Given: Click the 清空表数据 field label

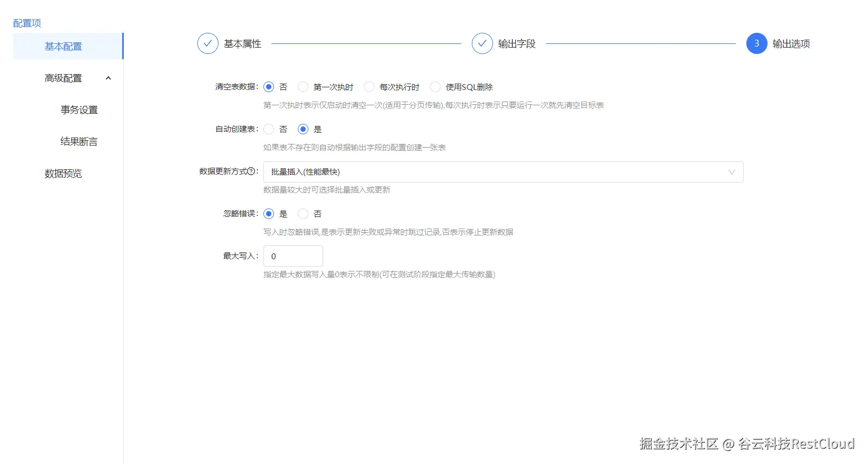Looking at the screenshot, I should point(236,87).
